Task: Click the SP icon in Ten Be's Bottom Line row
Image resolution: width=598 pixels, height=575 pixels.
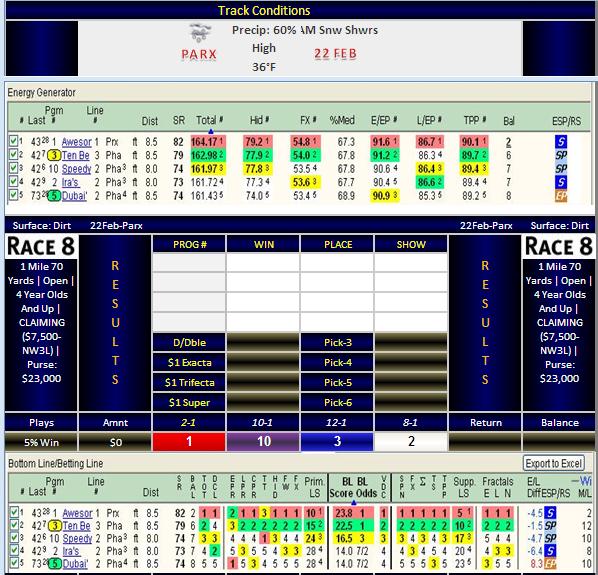Action: [x=550, y=525]
